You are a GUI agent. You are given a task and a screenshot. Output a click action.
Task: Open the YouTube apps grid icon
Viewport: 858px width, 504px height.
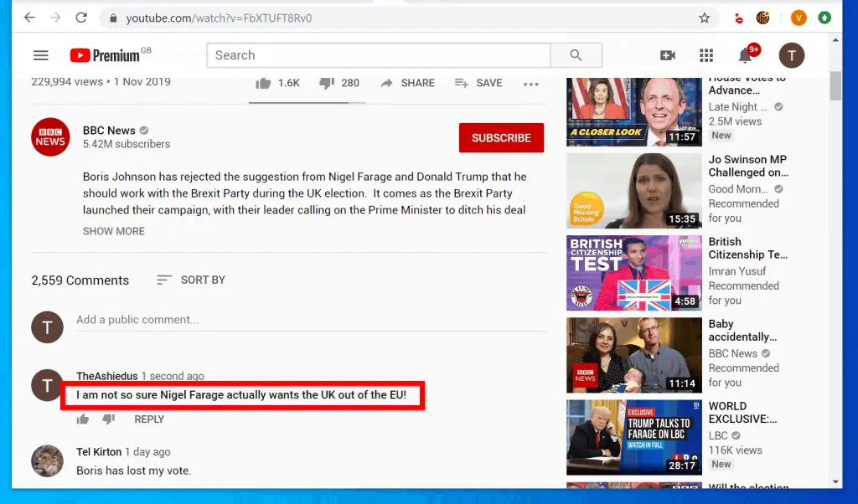point(706,55)
